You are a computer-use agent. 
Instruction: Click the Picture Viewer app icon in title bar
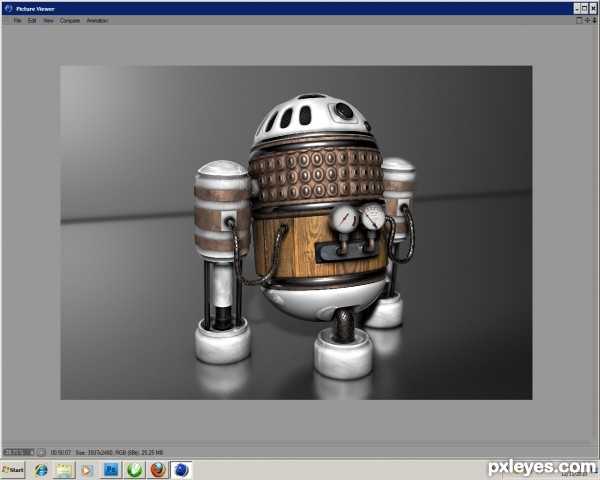click(x=8, y=8)
